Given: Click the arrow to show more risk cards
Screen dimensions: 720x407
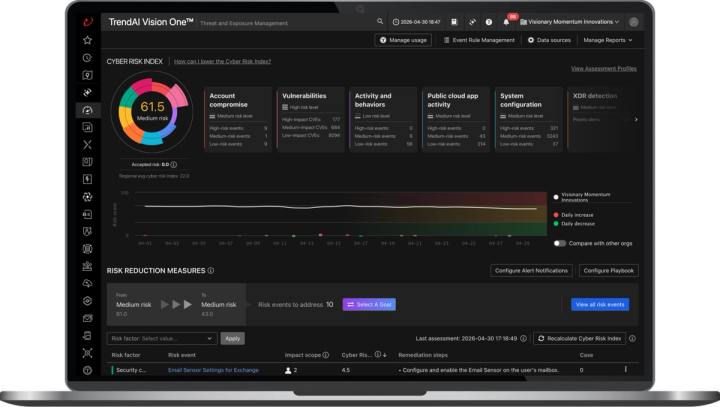Looking at the screenshot, I should click(x=636, y=119).
